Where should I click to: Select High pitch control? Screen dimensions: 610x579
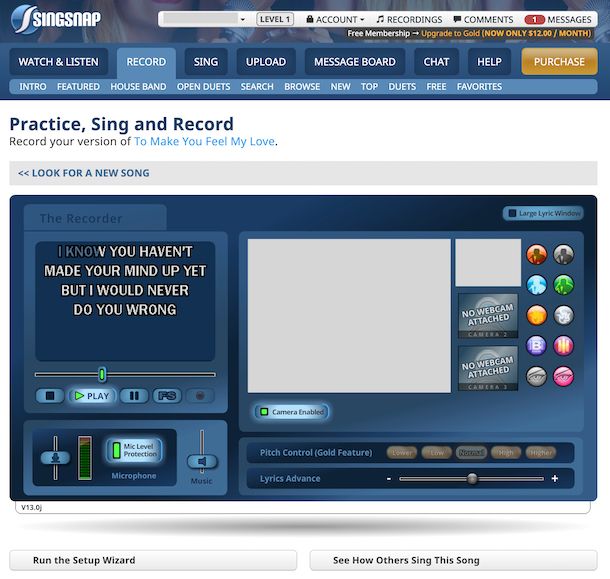506,453
